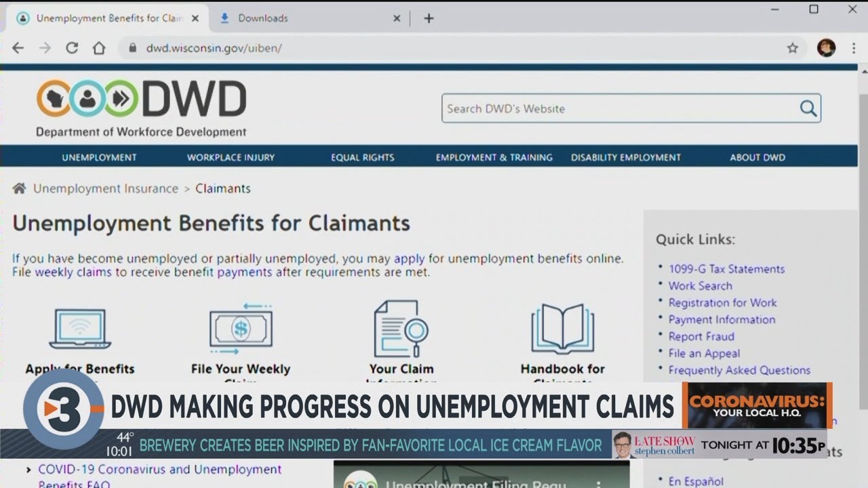The width and height of the screenshot is (868, 488).
Task: Open the UNEMPLOYMENT nav menu
Action: pos(99,157)
